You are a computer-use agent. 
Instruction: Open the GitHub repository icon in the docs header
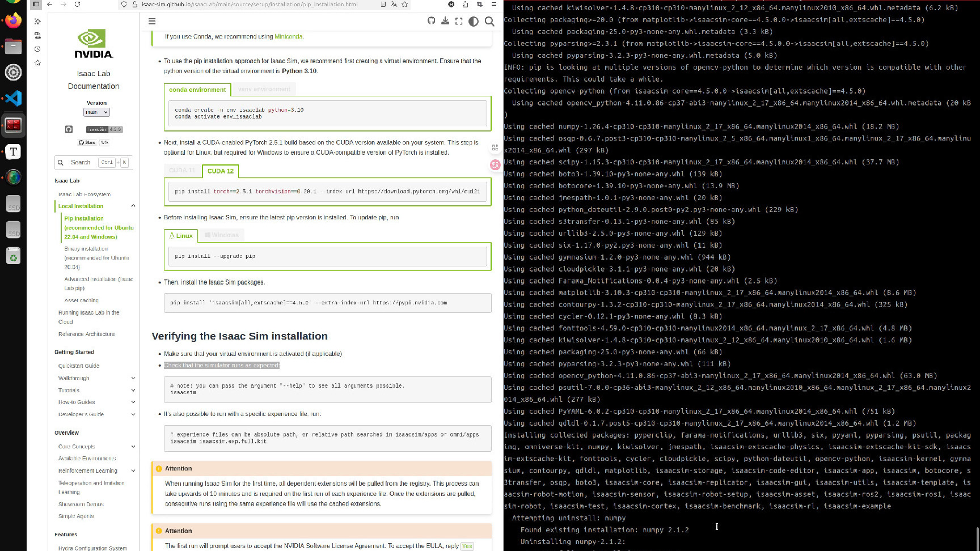[x=431, y=21]
